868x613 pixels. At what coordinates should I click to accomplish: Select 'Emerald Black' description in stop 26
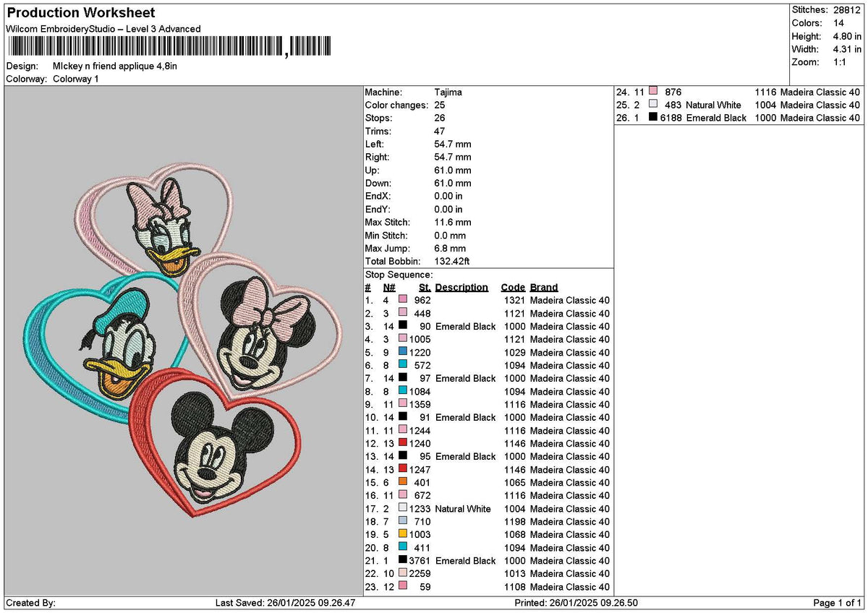pyautogui.click(x=716, y=118)
